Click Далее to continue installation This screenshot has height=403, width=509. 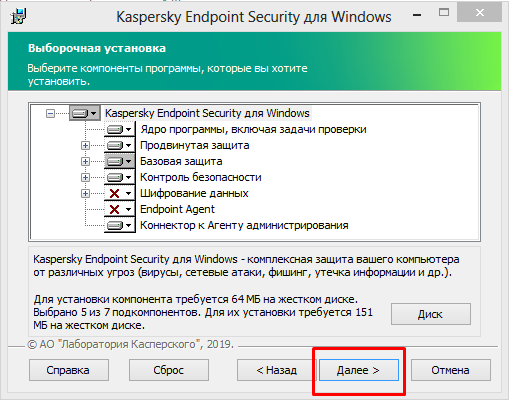tap(359, 370)
